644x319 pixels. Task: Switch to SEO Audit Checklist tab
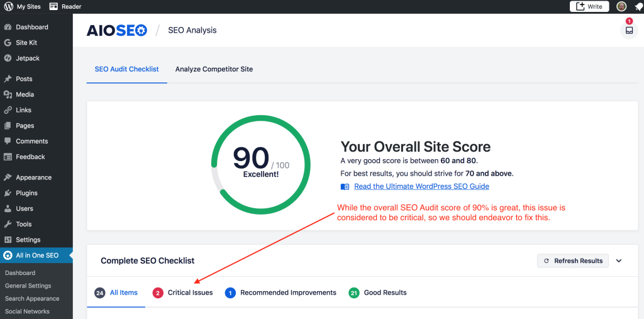126,69
